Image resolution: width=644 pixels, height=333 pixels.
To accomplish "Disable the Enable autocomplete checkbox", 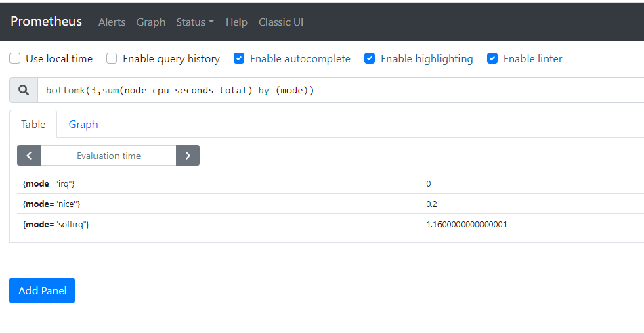I will (x=239, y=58).
